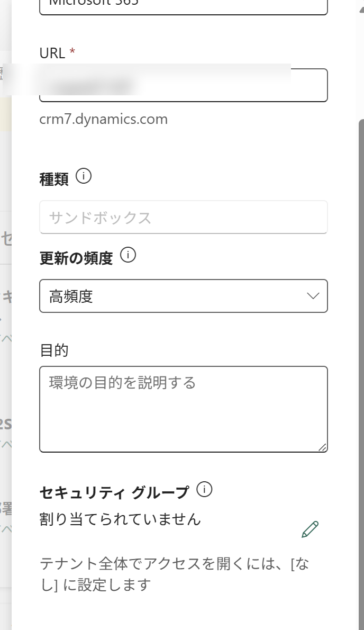Edit security group with pencil icon
364x630 pixels.
(x=310, y=529)
